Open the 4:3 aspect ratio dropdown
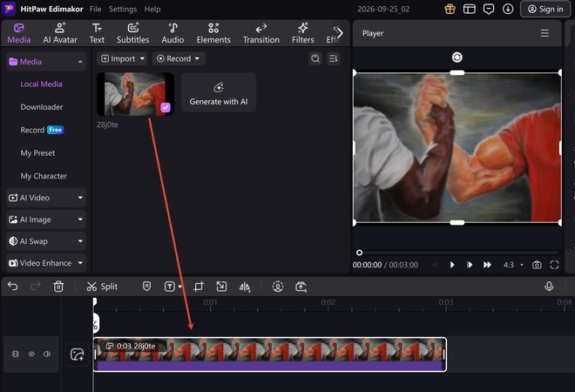The width and height of the screenshot is (575, 392). pos(513,265)
